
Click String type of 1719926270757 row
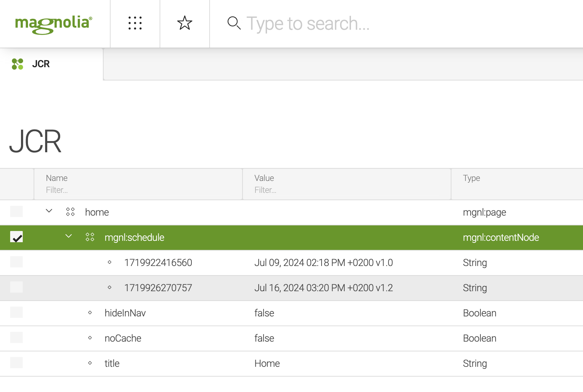pyautogui.click(x=475, y=288)
